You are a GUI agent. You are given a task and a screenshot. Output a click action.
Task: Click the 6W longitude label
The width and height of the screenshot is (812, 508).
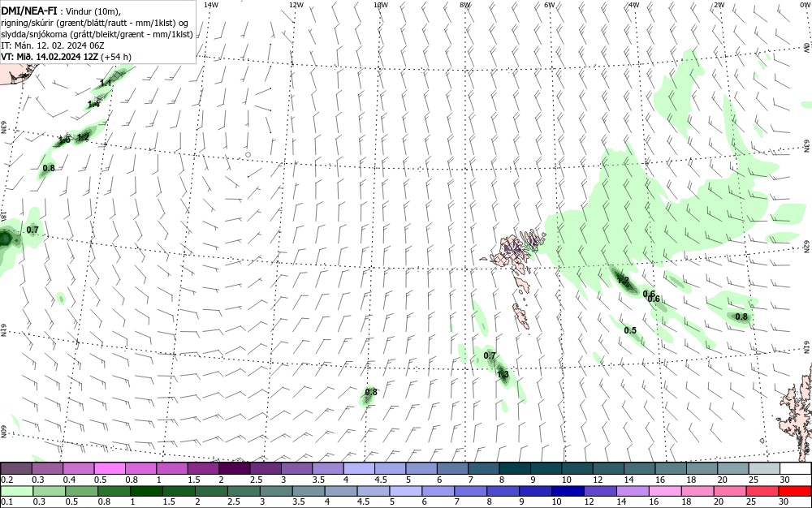tap(550, 5)
